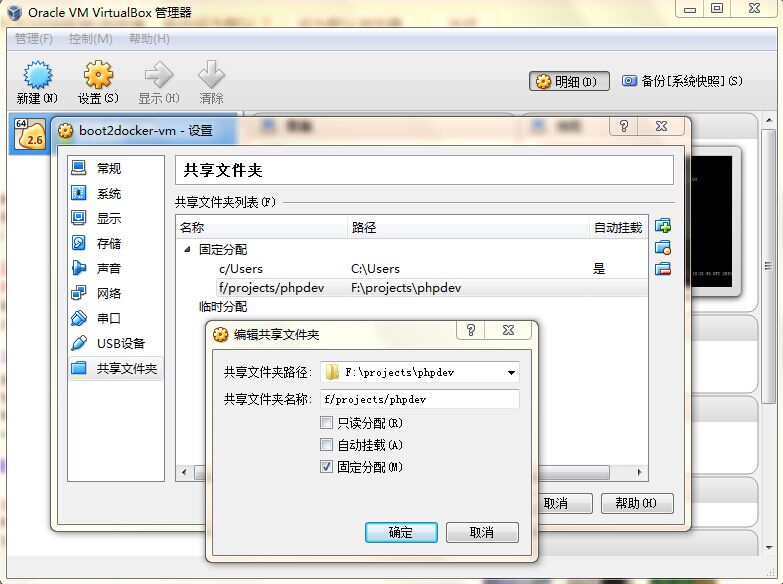Click VM preview thumbnail in manager window
Viewport: 783px width, 584px height.
[x=712, y=221]
